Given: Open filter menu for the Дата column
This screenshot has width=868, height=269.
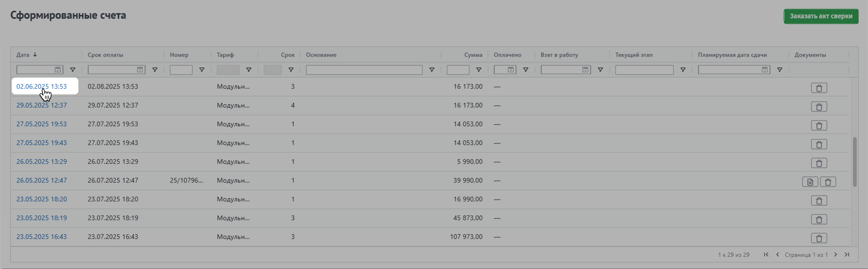Looking at the screenshot, I should pyautogui.click(x=73, y=70).
